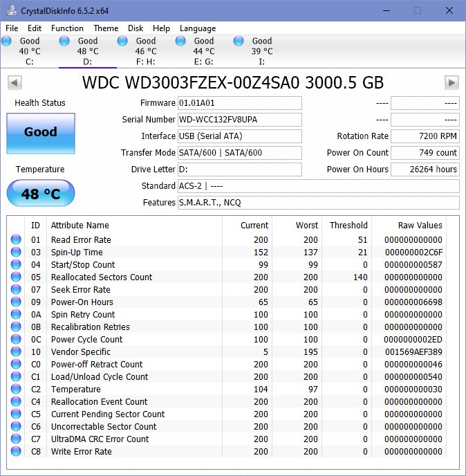The height and width of the screenshot is (476, 466).
Task: Click the Drive Letter field D:
Action: click(x=240, y=169)
